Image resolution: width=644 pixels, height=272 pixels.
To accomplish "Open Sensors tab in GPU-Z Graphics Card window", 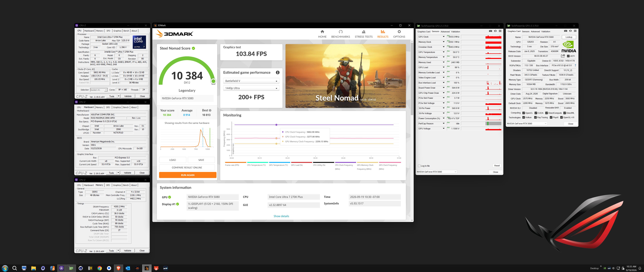I will [x=526, y=31].
